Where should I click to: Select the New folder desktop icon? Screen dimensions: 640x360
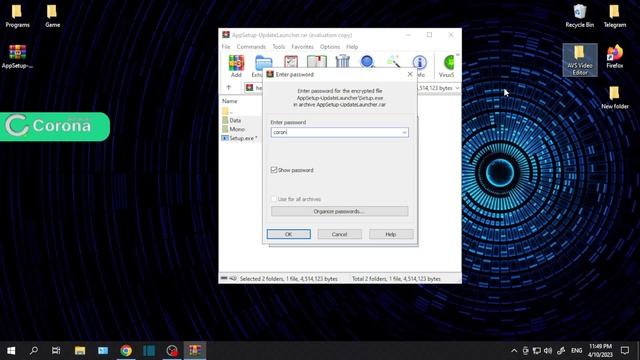coord(615,98)
